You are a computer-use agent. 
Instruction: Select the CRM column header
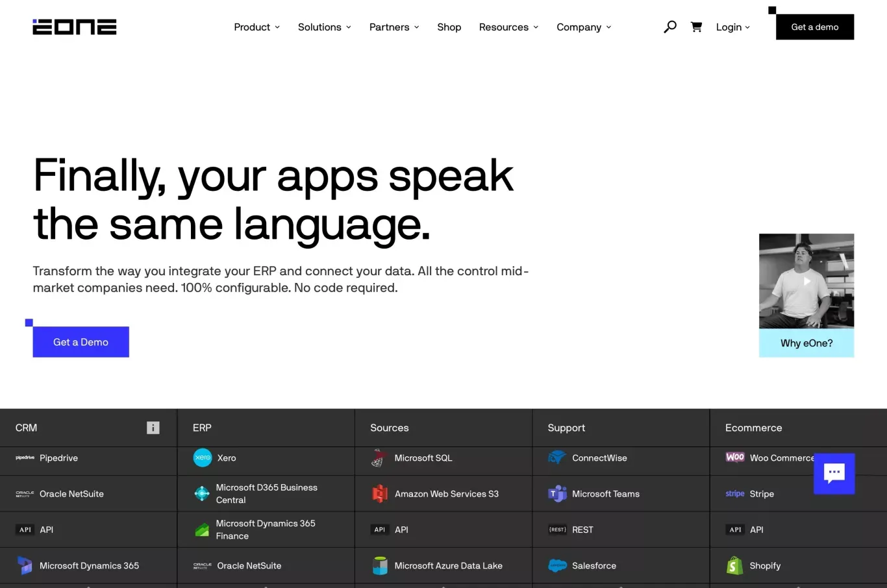tap(26, 428)
